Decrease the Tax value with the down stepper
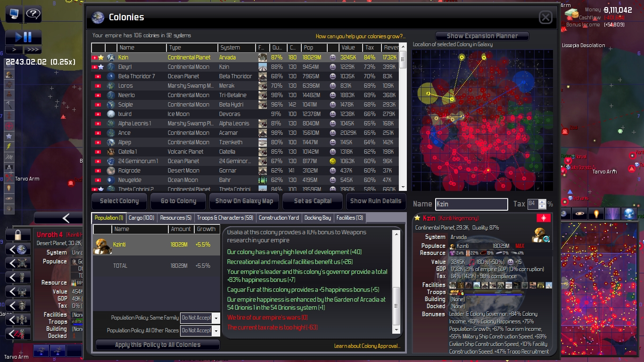644x362 pixels. [542, 206]
